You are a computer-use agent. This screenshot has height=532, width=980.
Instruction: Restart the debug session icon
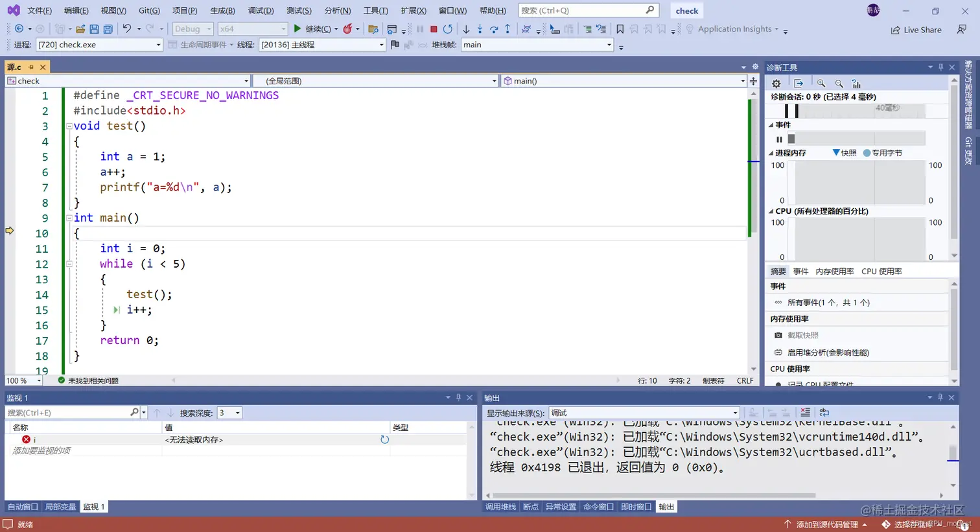(x=448, y=29)
